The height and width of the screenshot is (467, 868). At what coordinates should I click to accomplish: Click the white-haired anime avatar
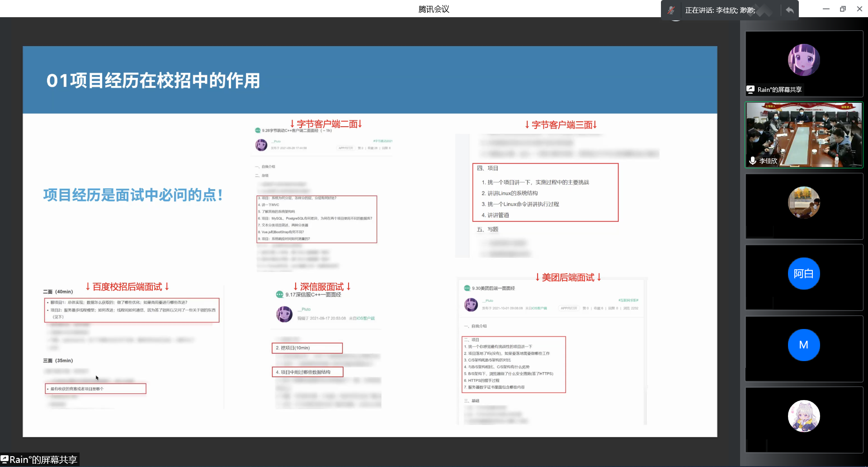(x=803, y=416)
